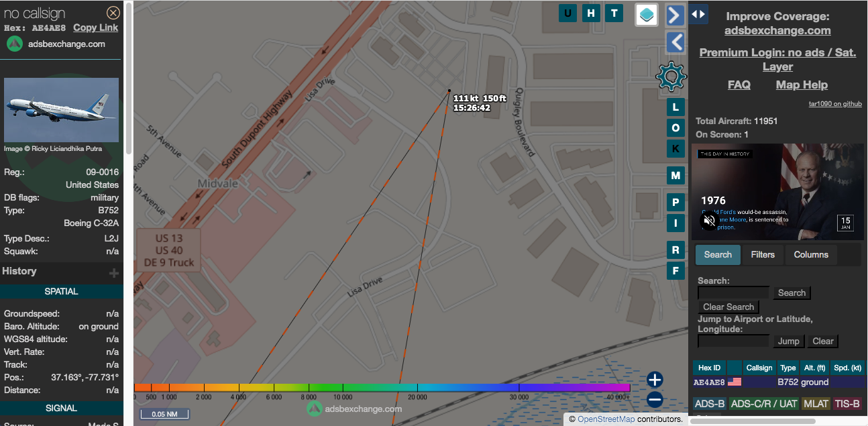Toggle MLAT source legend
The height and width of the screenshot is (426, 868).
point(816,404)
